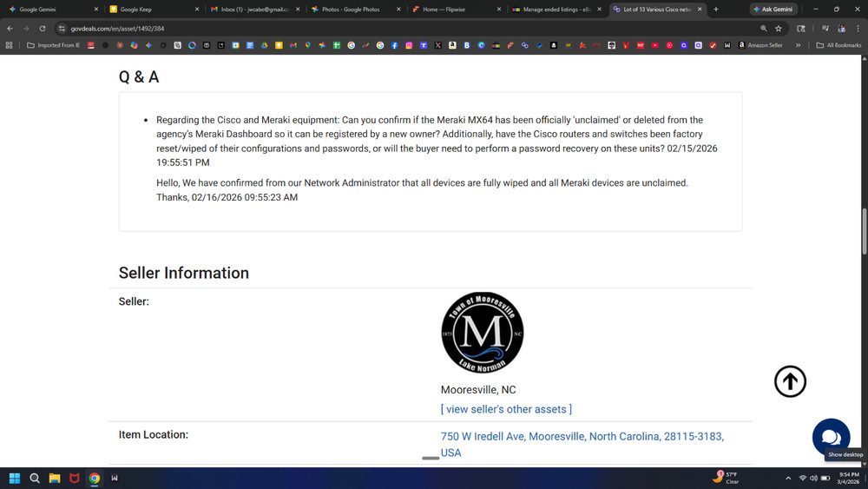Open the PayPal bookmark icon

click(539, 45)
